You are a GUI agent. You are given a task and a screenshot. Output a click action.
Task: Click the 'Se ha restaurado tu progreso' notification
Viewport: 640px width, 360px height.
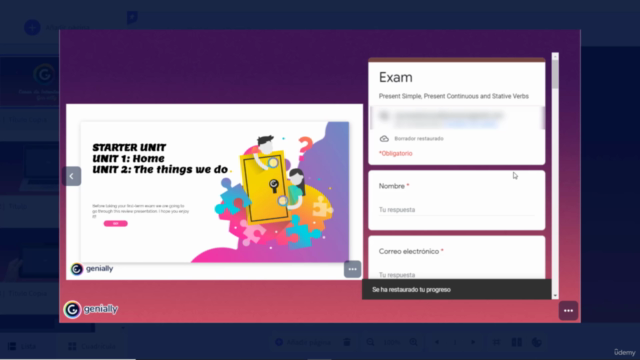pyautogui.click(x=456, y=289)
